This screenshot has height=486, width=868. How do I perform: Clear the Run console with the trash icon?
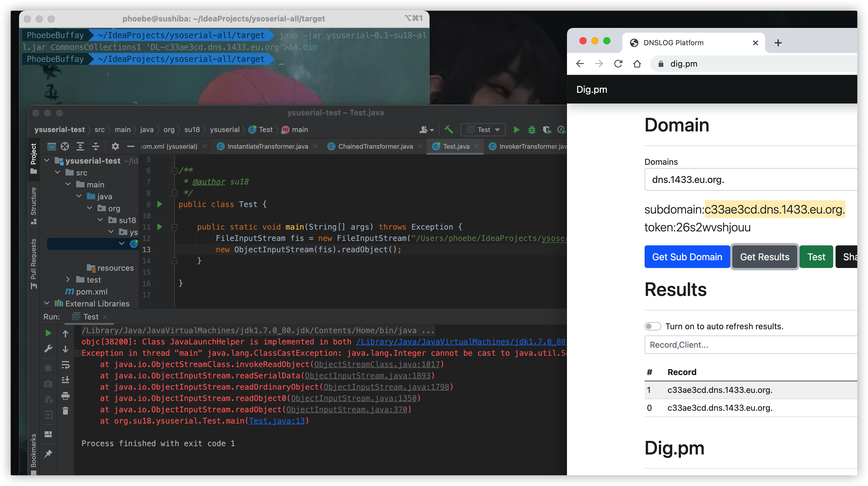pyautogui.click(x=65, y=411)
